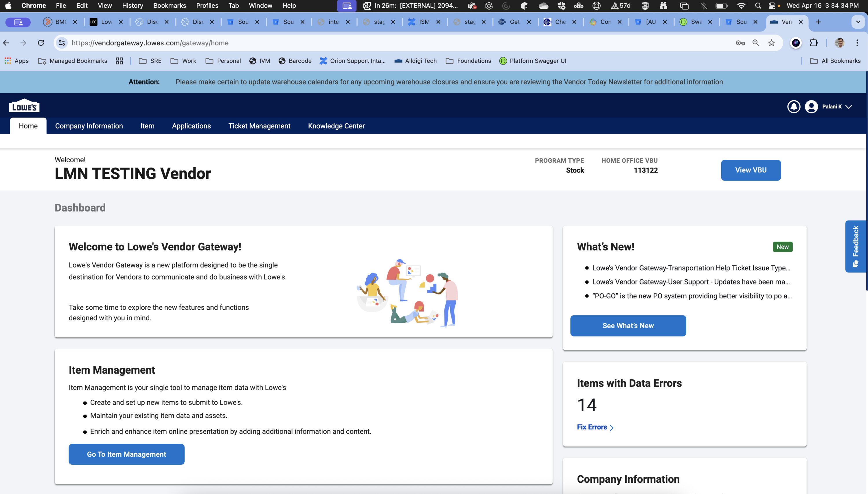
Task: Click the welcome illustration image
Action: pyautogui.click(x=407, y=293)
